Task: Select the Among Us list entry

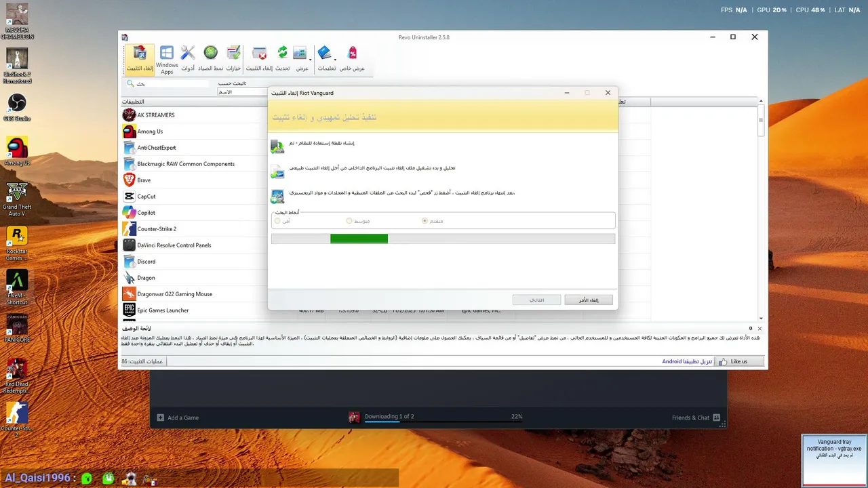Action: [194, 131]
